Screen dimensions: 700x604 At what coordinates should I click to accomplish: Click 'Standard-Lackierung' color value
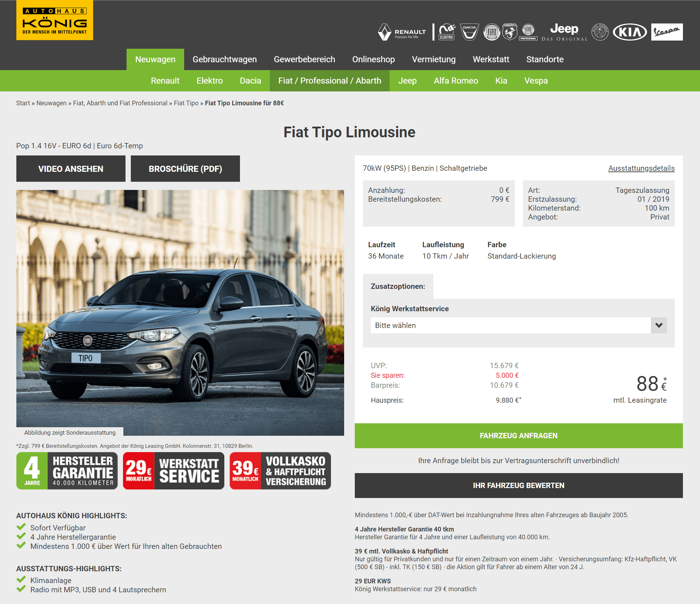point(522,256)
